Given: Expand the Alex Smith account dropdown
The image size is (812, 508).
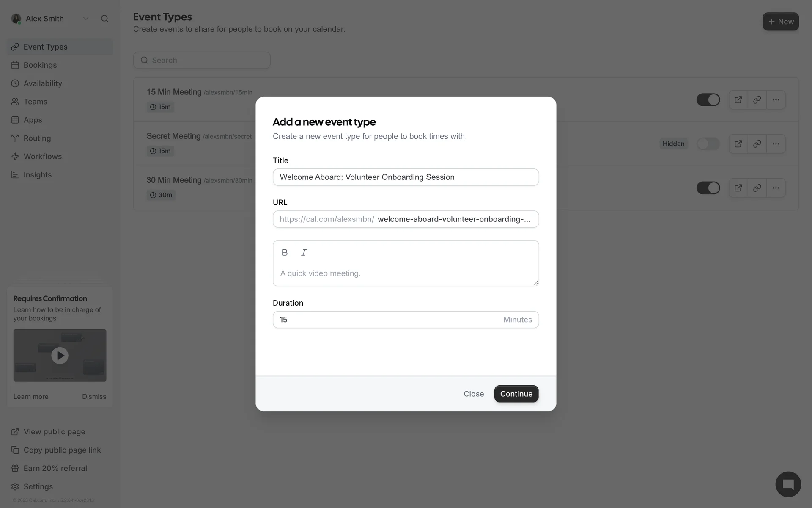Looking at the screenshot, I should click(x=86, y=19).
